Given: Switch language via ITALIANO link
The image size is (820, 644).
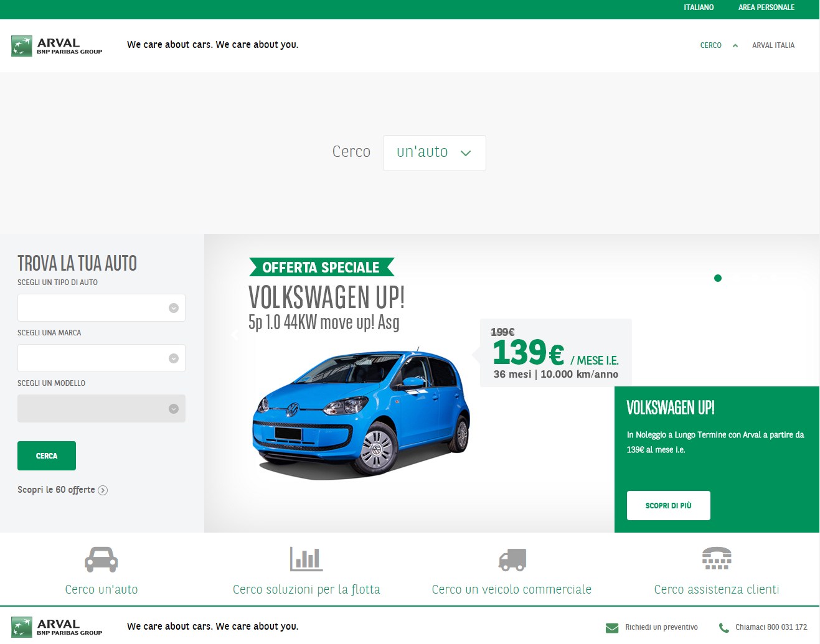Looking at the screenshot, I should (x=699, y=7).
